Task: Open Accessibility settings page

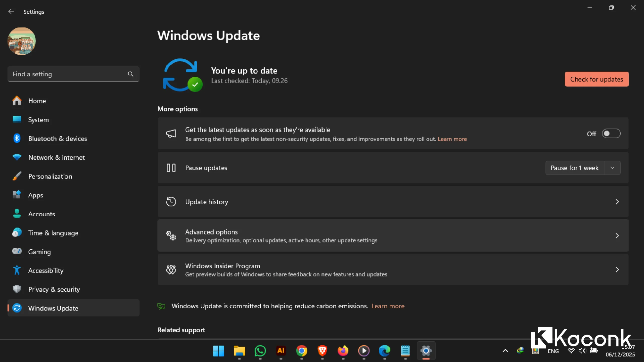Action: coord(46,270)
